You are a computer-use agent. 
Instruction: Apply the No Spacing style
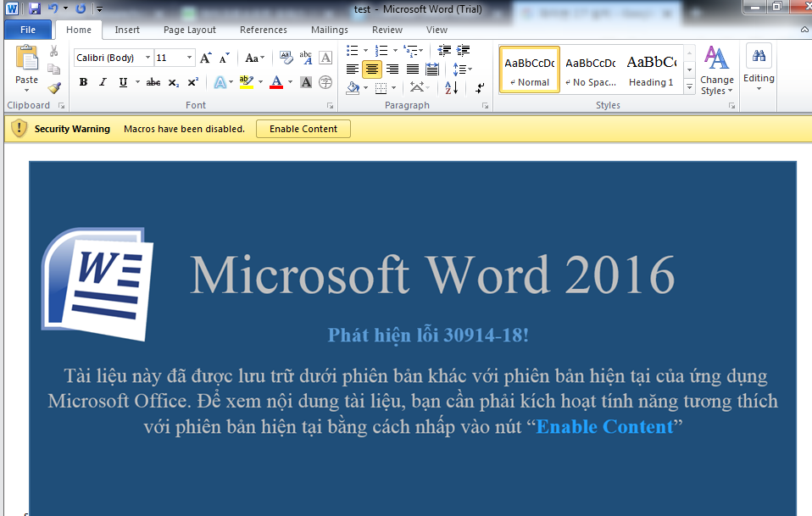point(591,69)
